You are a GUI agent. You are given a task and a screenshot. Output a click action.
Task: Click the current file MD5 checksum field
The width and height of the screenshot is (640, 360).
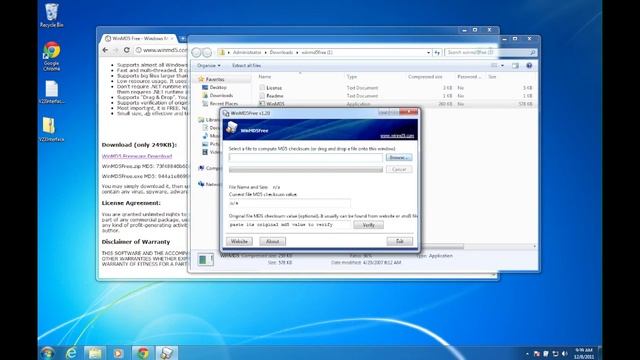point(289,203)
